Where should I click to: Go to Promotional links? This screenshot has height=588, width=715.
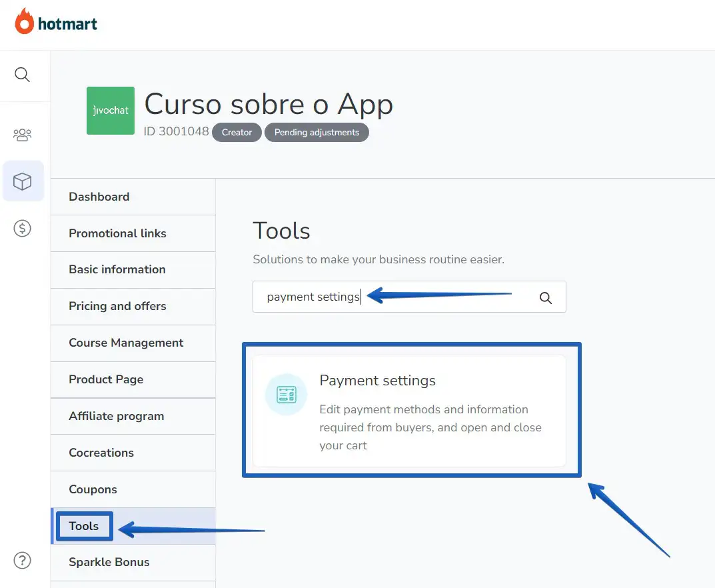[133, 233]
